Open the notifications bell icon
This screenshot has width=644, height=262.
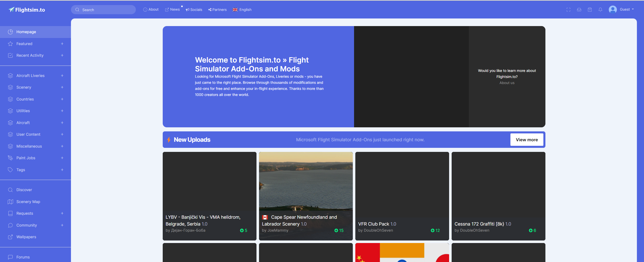point(600,10)
